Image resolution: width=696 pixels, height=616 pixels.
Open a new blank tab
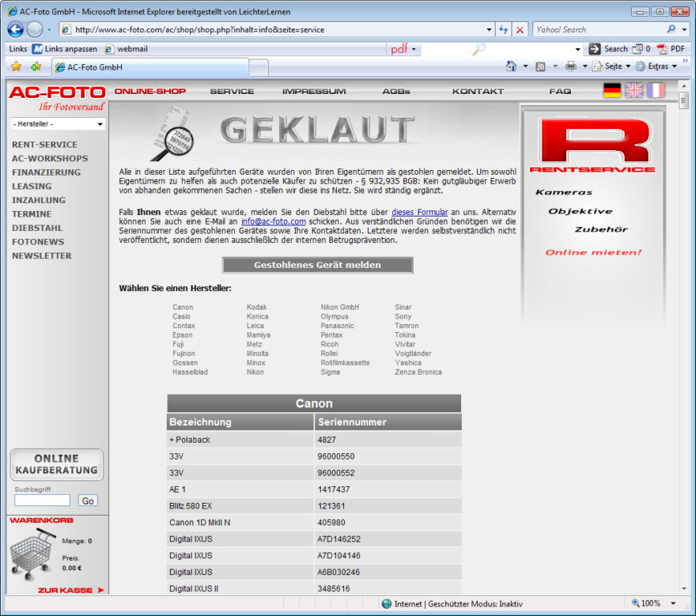point(259,68)
